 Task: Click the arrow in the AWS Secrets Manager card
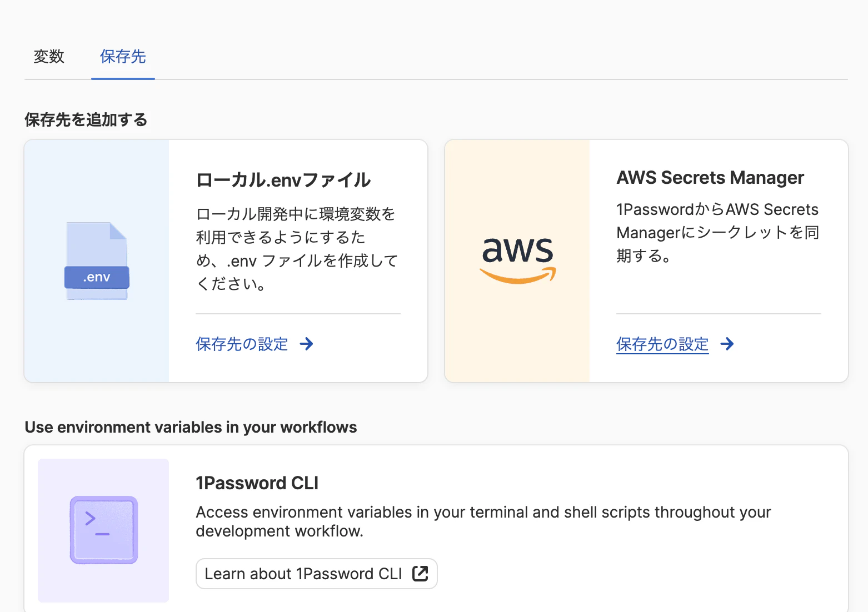pos(727,344)
